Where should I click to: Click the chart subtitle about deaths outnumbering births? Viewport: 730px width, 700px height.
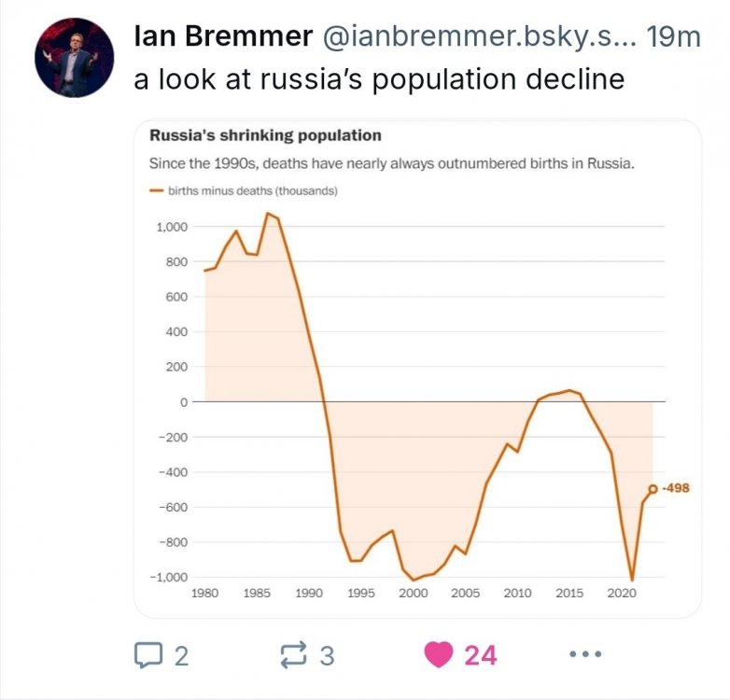(392, 163)
